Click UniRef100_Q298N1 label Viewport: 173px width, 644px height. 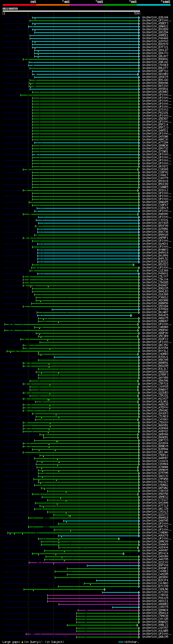(155, 229)
